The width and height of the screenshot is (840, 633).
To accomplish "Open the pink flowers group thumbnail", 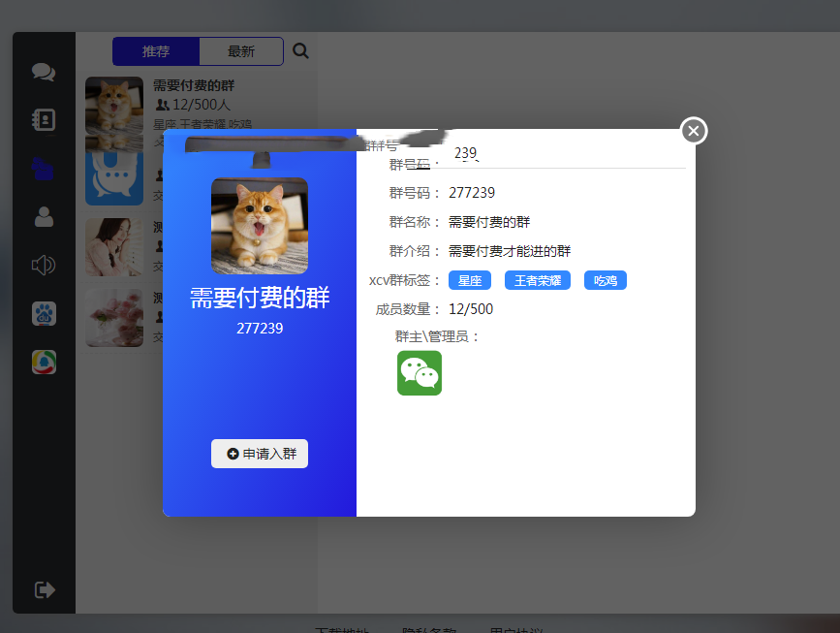I will tap(114, 318).
